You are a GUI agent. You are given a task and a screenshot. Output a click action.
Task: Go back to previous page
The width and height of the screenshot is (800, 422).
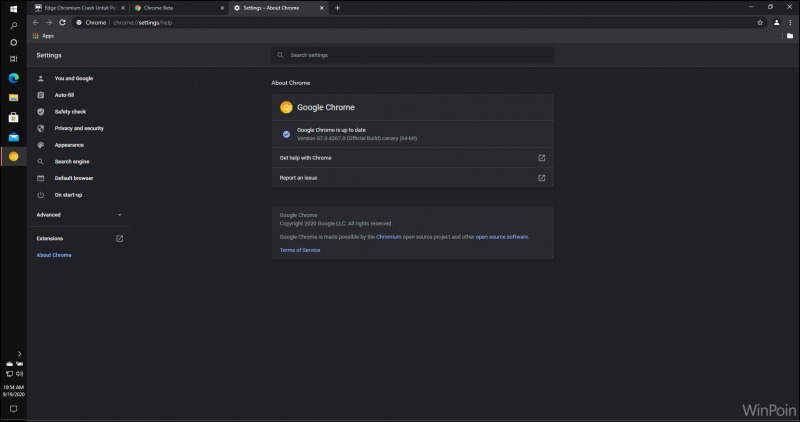[36, 22]
